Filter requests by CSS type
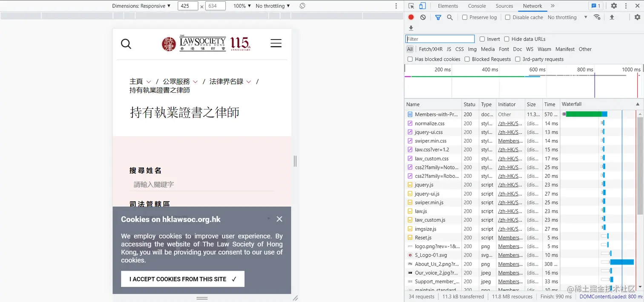Screen dimensions: 644x302 (x=460, y=49)
